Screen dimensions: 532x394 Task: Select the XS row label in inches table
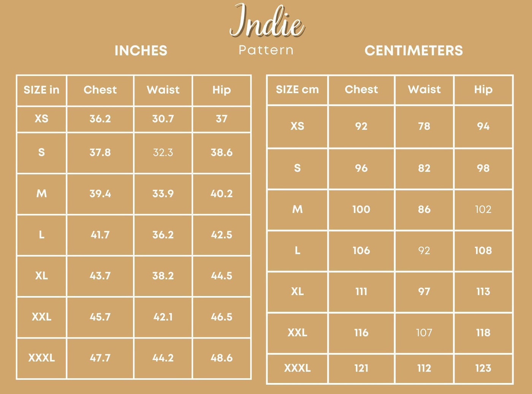41,119
